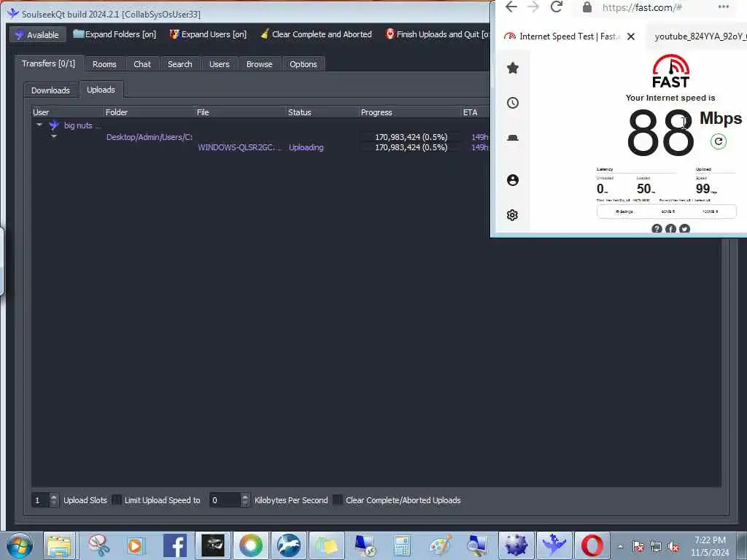
Task: Open settings gear in browser sidebar
Action: 513,215
